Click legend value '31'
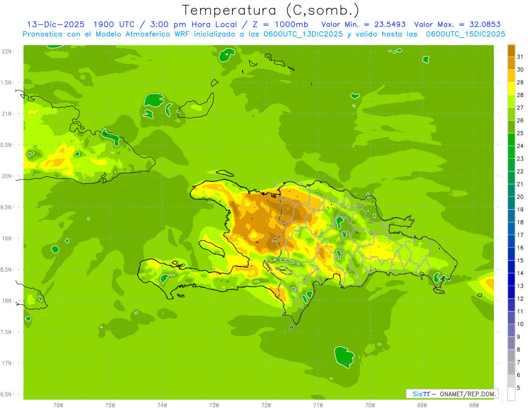This screenshot has height=411, width=532. (520, 57)
